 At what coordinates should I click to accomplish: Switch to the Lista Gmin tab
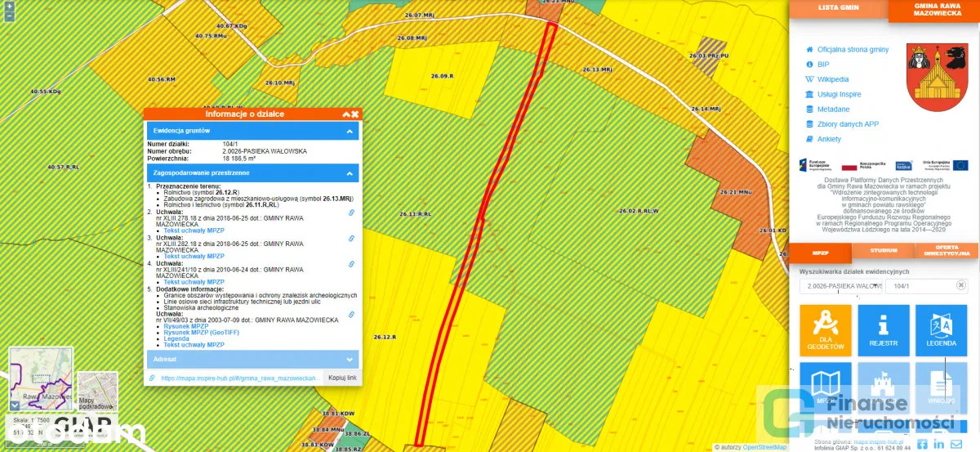pos(839,8)
